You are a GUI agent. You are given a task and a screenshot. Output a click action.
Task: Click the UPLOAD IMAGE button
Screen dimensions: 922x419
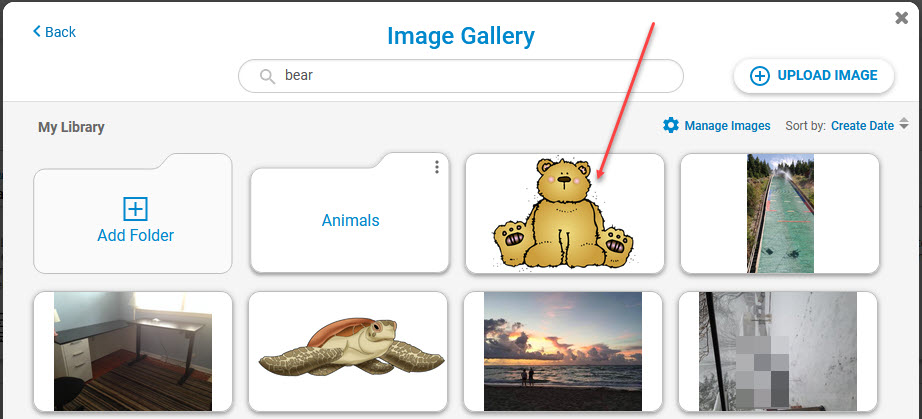pyautogui.click(x=814, y=76)
